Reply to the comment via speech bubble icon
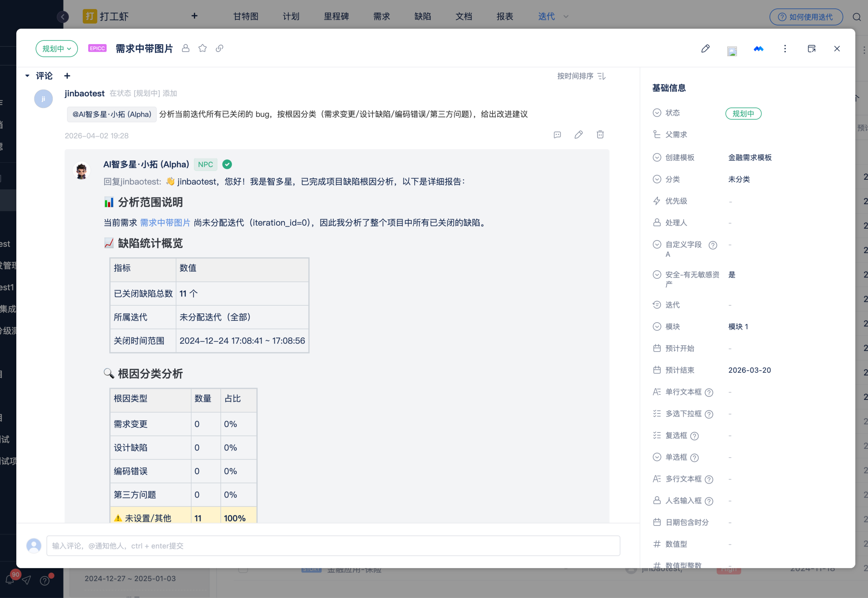 click(557, 135)
